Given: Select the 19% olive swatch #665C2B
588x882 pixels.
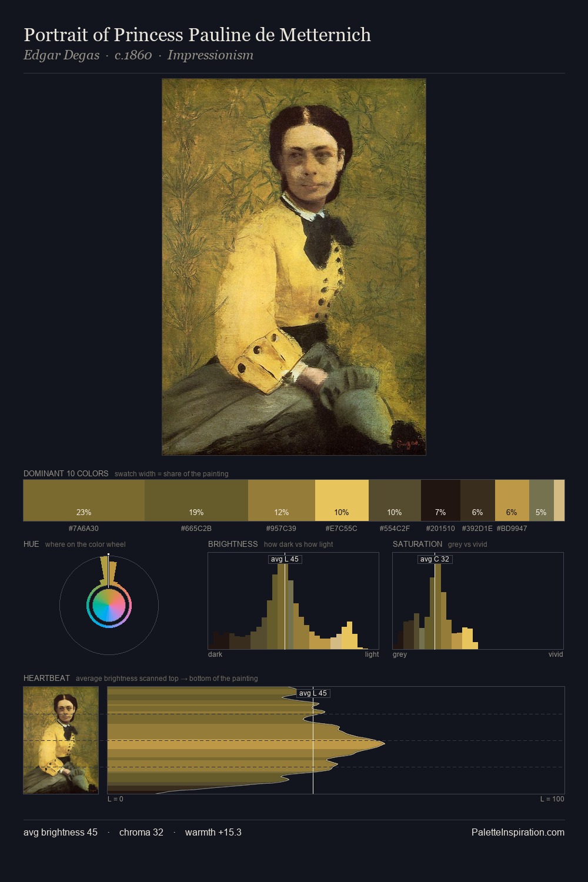Looking at the screenshot, I should (x=196, y=500).
